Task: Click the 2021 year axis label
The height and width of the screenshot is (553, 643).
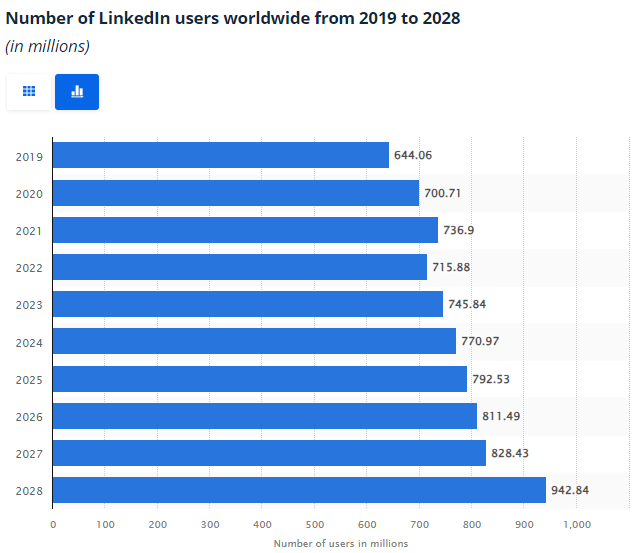Action: pyautogui.click(x=29, y=231)
